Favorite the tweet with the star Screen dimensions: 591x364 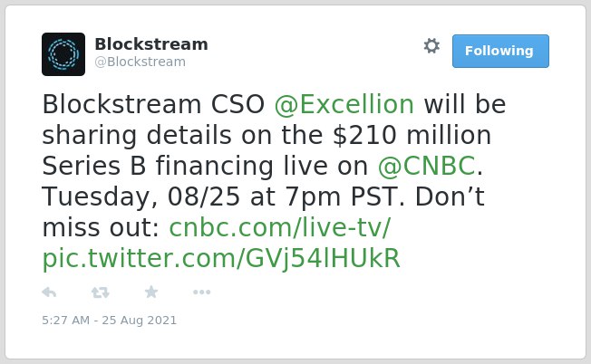151,292
